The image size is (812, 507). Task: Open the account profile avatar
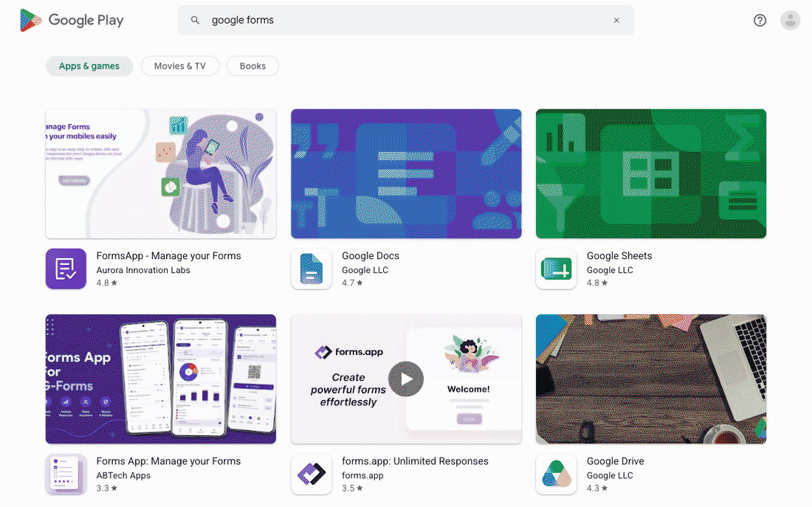tap(791, 20)
